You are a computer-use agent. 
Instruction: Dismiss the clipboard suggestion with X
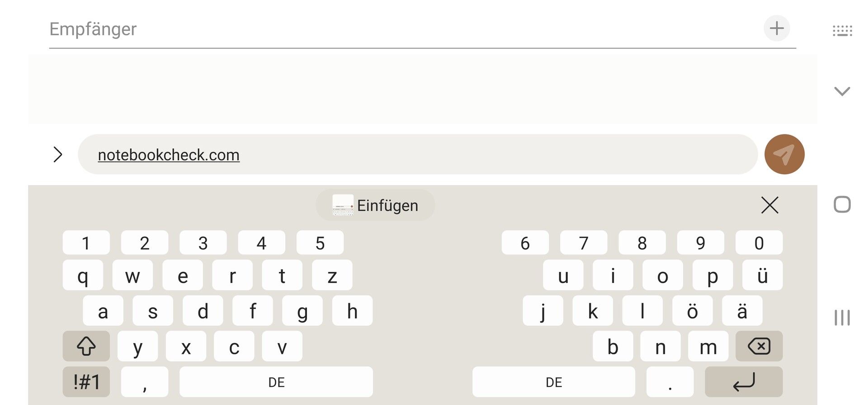pos(769,205)
